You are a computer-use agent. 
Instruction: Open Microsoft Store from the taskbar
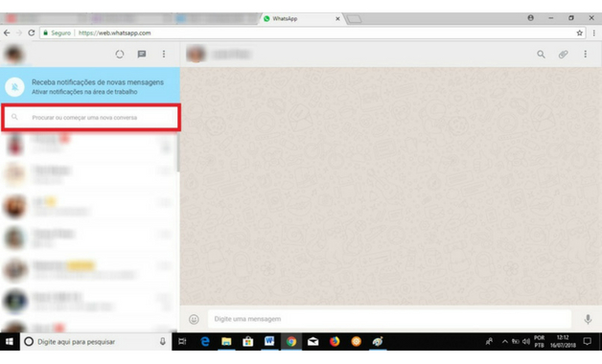pos(248,341)
